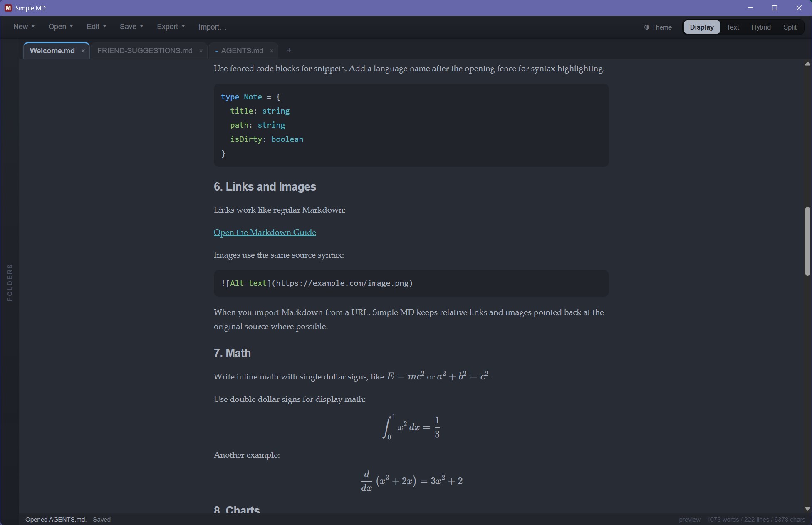Click the '7. Math' heading

[232, 353]
